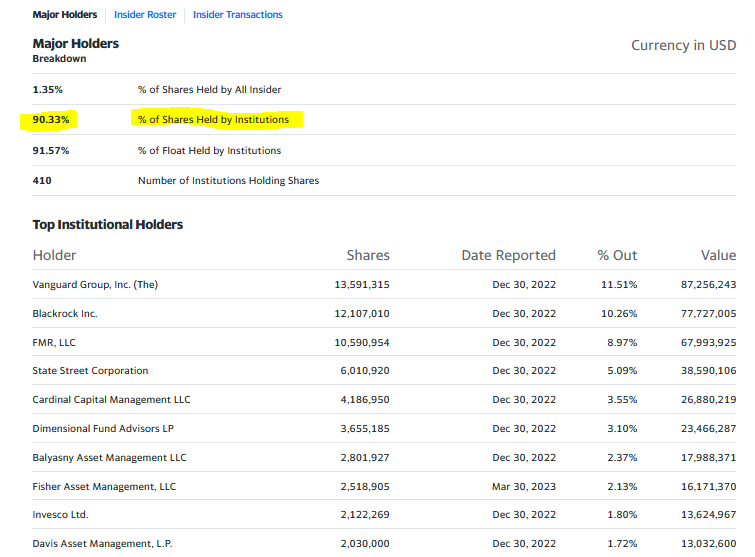Click State Street's 5.09% out value
Image resolution: width=755 pixels, height=557 pixels.
[x=622, y=371]
